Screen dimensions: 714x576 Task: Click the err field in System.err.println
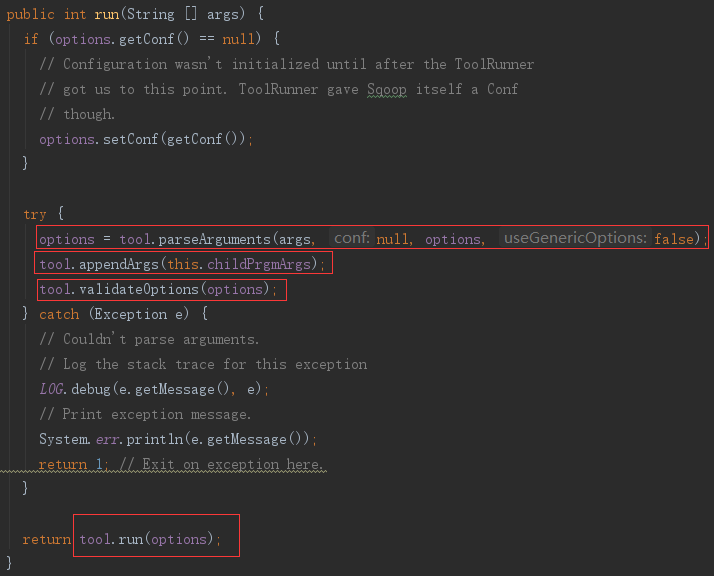[108, 439]
